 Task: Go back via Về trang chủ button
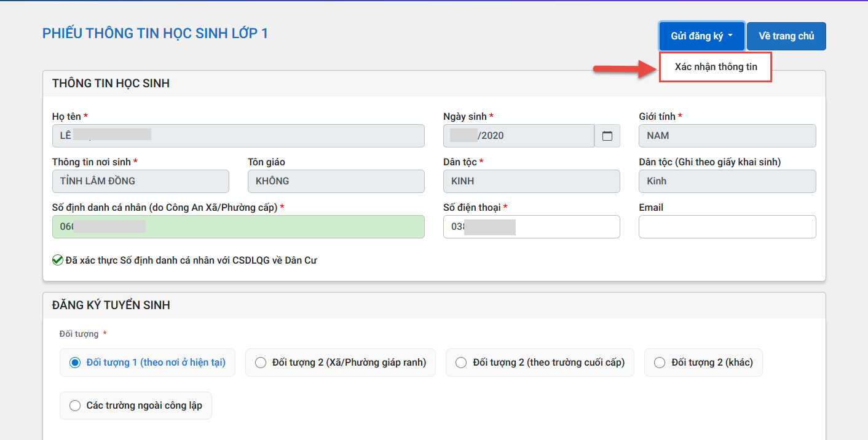pos(786,36)
